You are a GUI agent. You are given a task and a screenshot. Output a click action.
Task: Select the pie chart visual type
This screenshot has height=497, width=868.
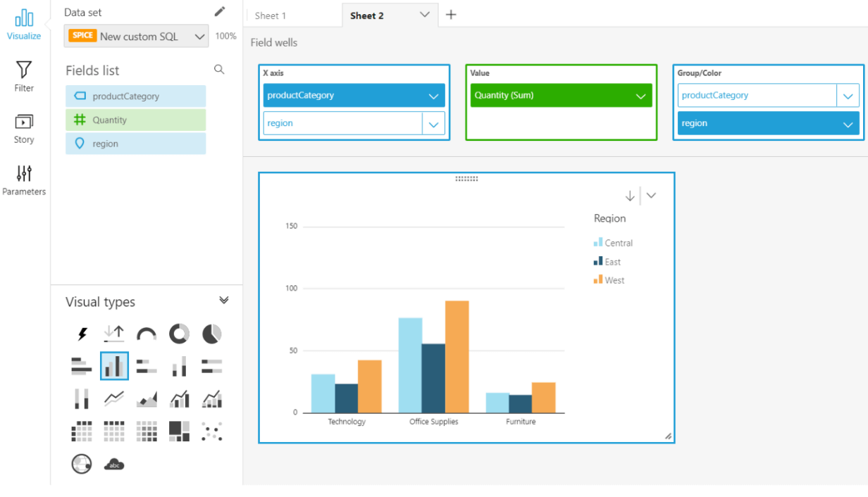(x=211, y=334)
